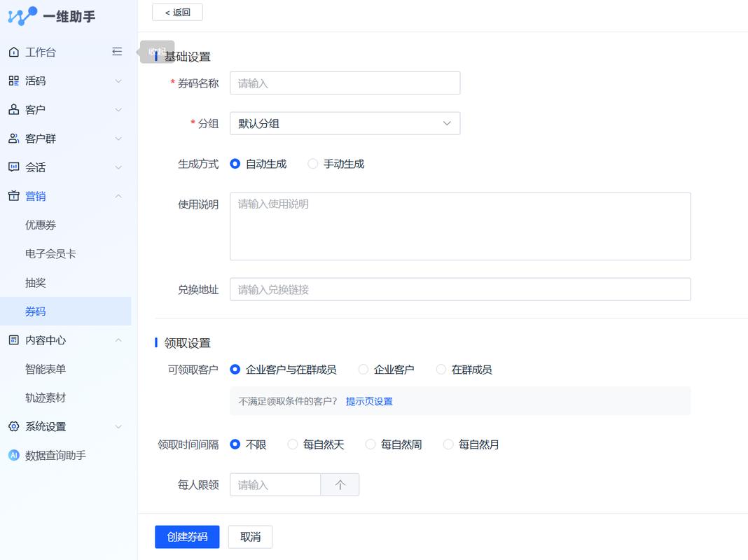Click the 一维助手 logo icon
The height and width of the screenshot is (560, 748).
pos(22,16)
